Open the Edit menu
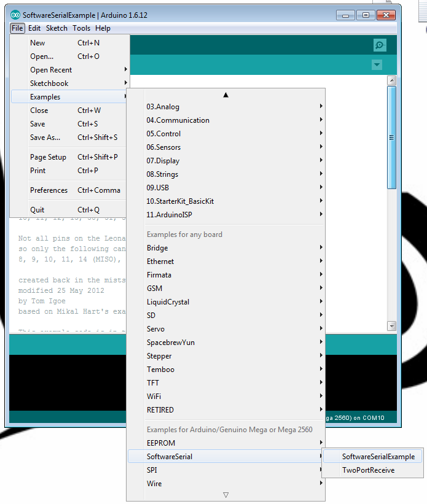427x504 pixels. (34, 28)
